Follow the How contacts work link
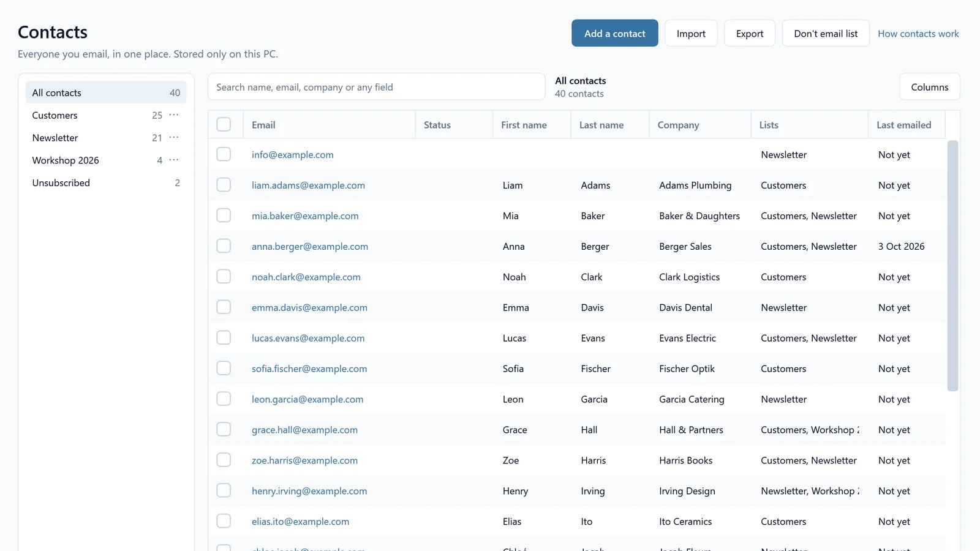 pos(918,34)
